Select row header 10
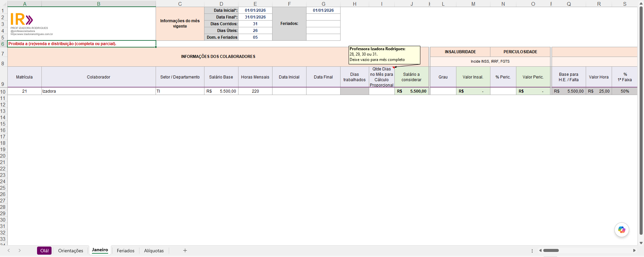Viewport: 644px width, 257px height. [x=3, y=92]
